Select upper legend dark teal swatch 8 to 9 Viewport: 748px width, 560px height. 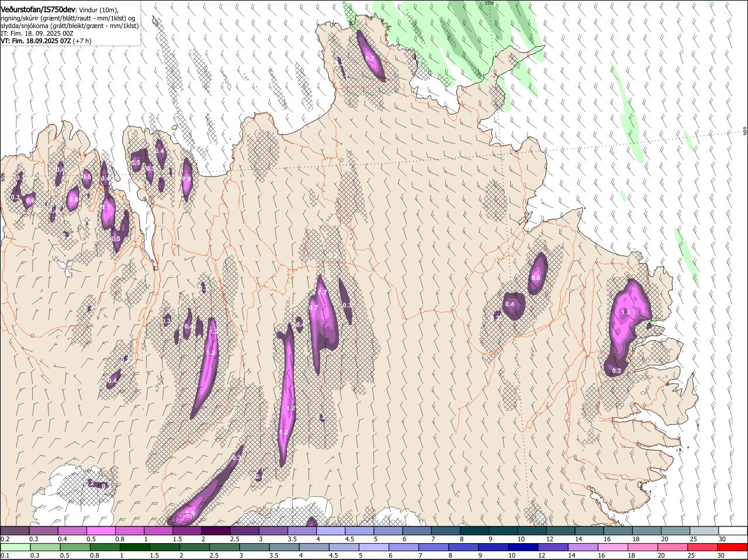click(475, 531)
